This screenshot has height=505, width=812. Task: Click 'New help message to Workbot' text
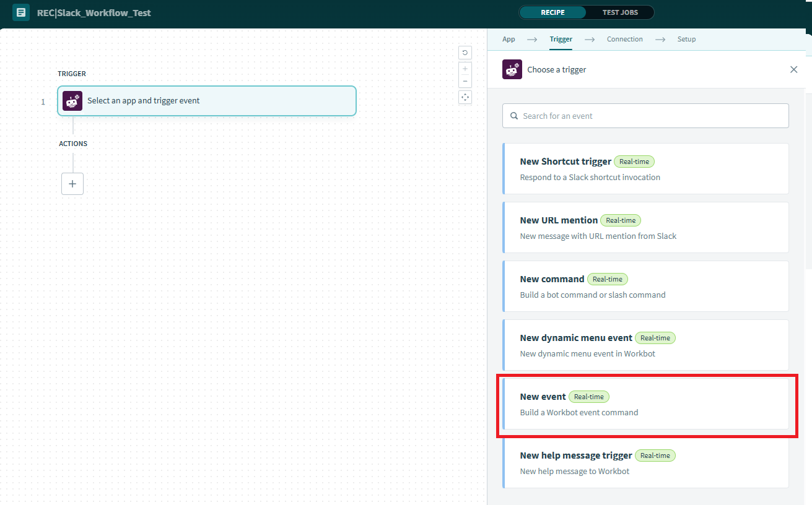[575, 471]
